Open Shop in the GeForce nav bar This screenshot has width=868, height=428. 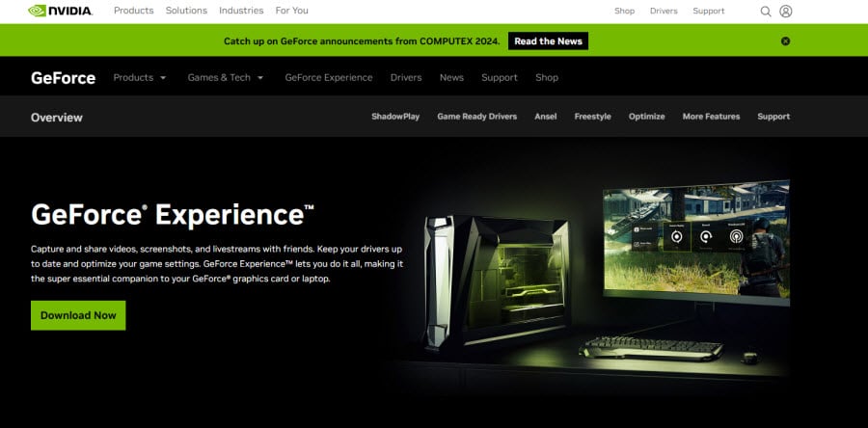(x=547, y=78)
